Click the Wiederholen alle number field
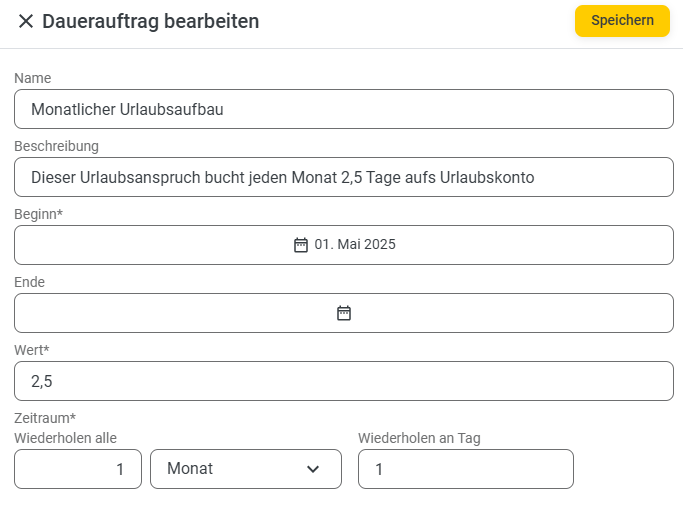The width and height of the screenshot is (683, 529). point(78,469)
